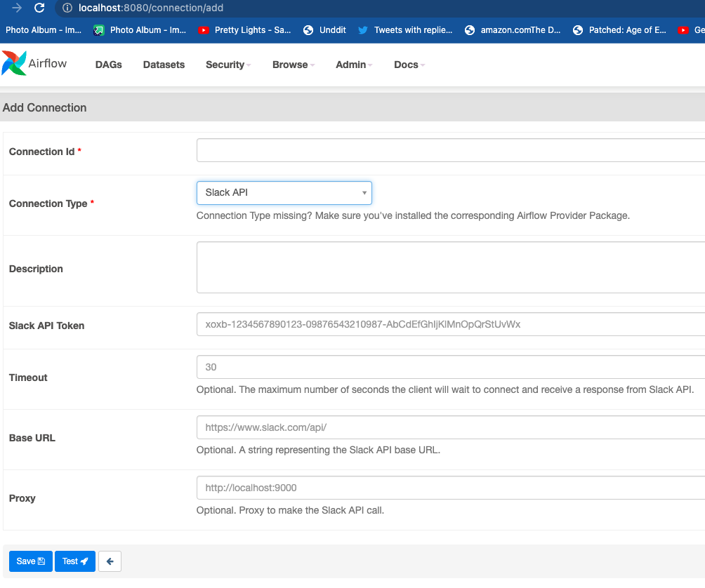This screenshot has height=588, width=705.
Task: Click the Proxy label
Action: [x=22, y=498]
